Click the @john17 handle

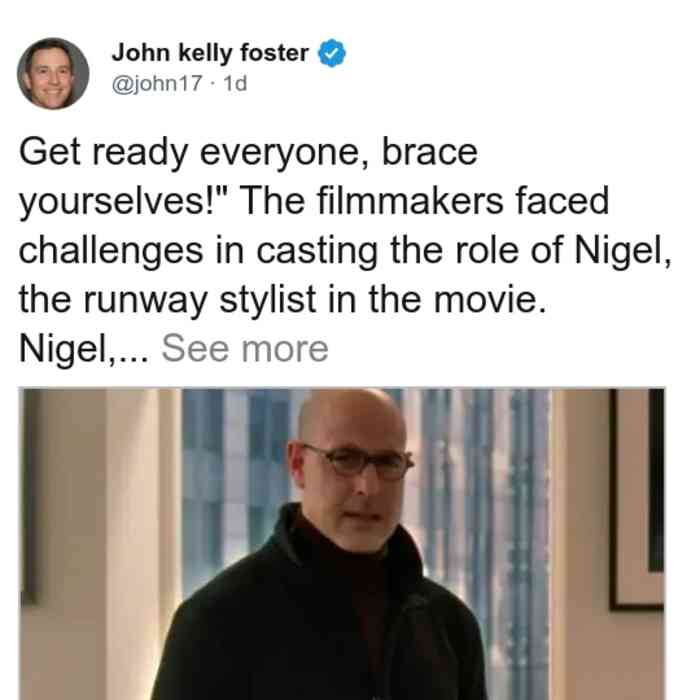click(x=157, y=83)
